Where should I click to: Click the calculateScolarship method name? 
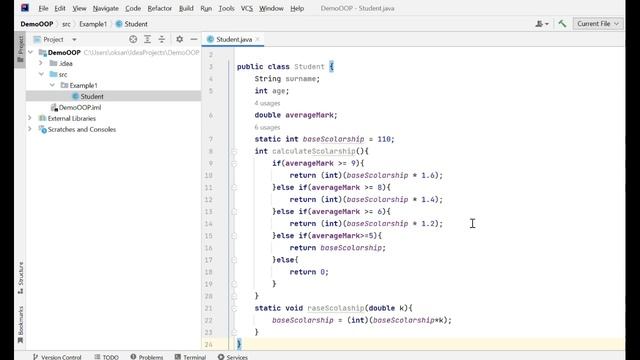click(x=314, y=151)
